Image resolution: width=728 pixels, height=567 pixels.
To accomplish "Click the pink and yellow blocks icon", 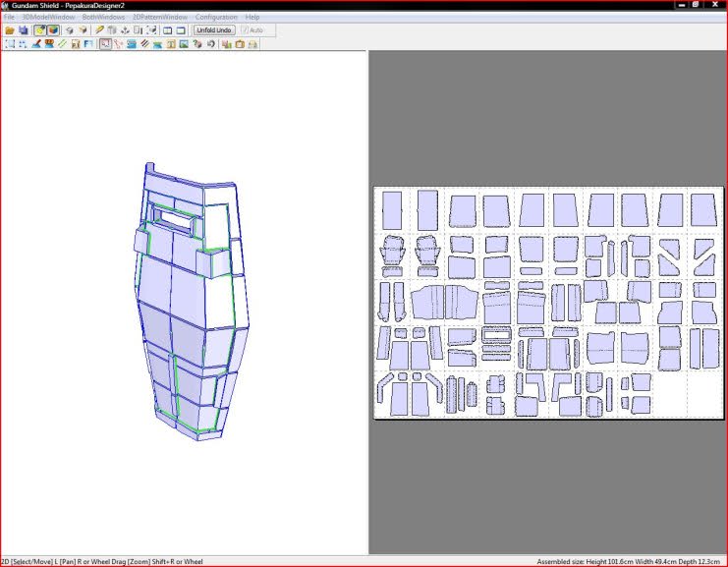I will tap(227, 44).
